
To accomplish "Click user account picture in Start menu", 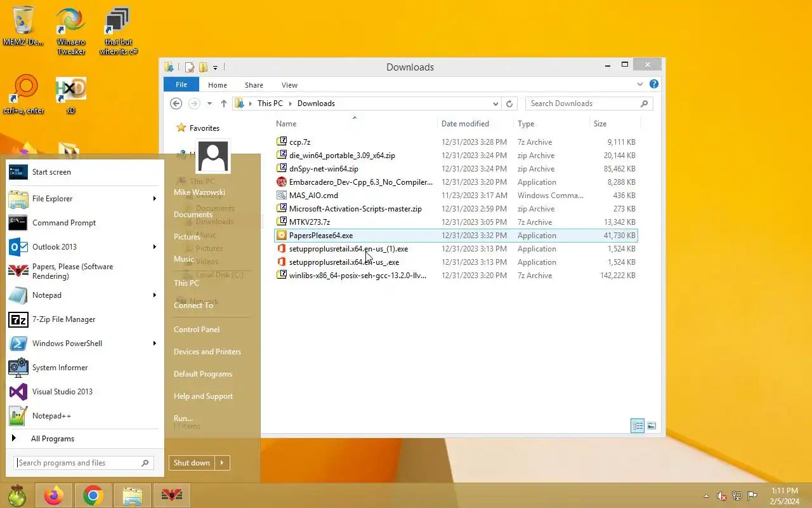I will 213,156.
